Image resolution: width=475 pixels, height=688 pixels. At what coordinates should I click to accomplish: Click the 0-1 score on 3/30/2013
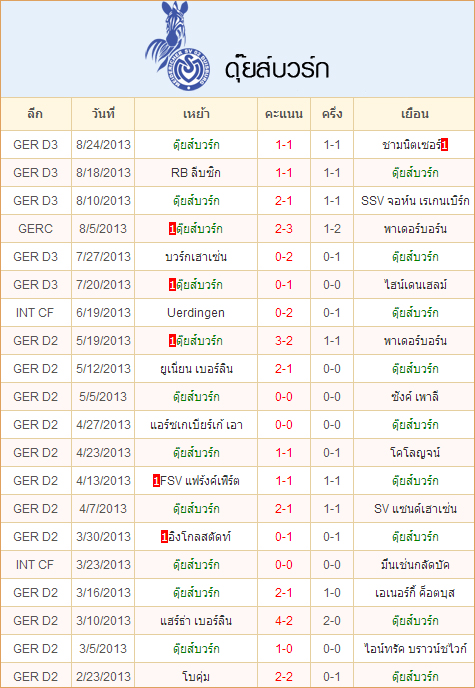[284, 537]
